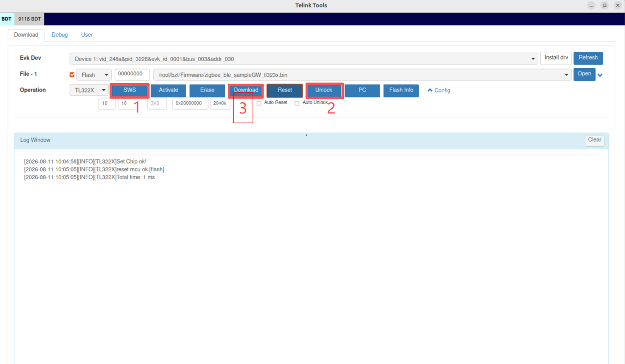Enable the Auto Reset checkbox
This screenshot has height=364, width=625.
(x=259, y=103)
